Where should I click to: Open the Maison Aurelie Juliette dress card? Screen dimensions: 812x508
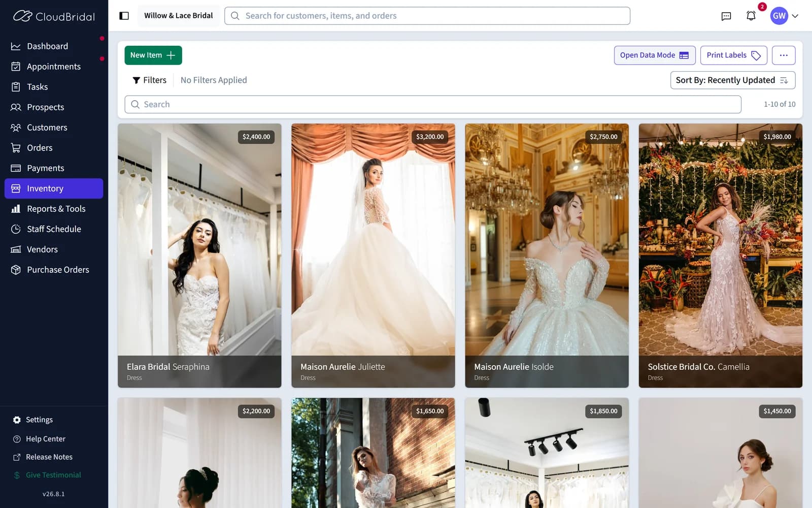coord(373,256)
